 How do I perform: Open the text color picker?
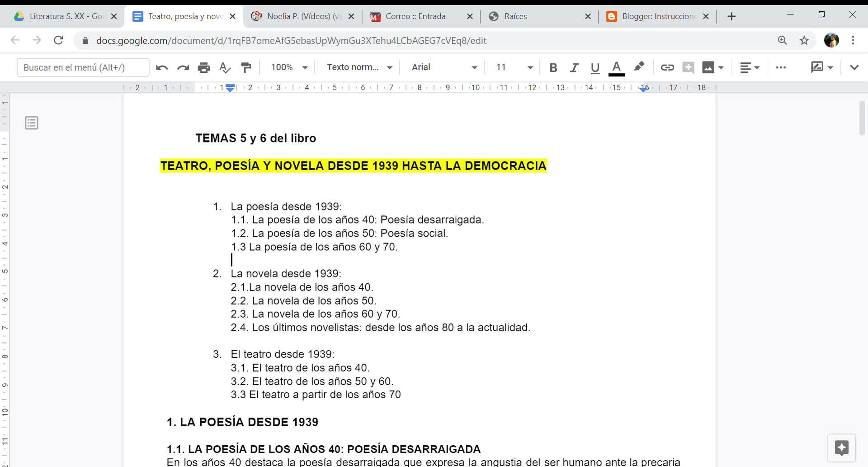click(x=617, y=68)
